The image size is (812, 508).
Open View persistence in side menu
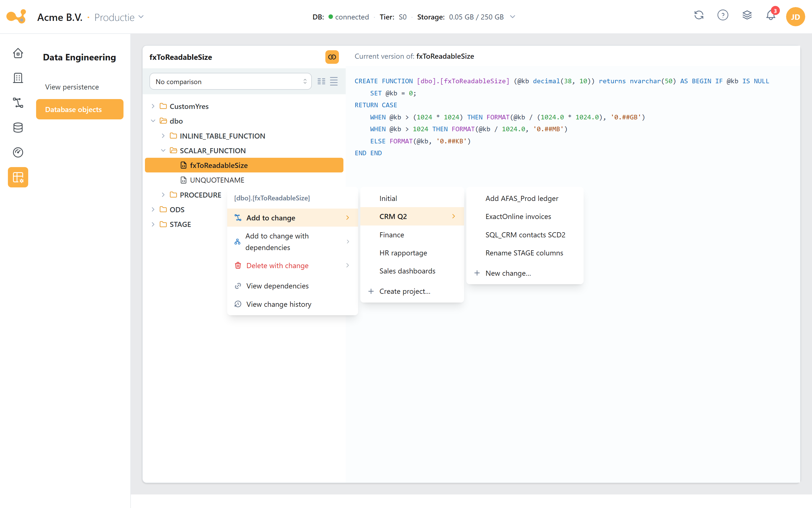80,87
